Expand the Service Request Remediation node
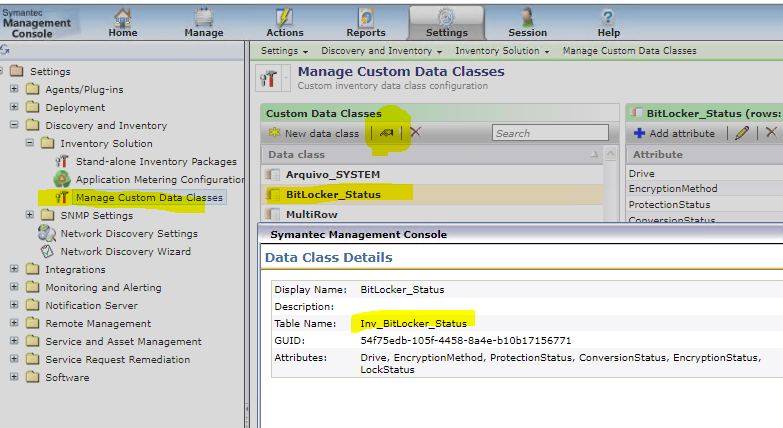 pos(14,359)
